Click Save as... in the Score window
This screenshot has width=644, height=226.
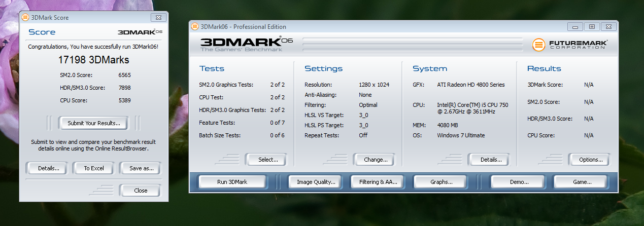pyautogui.click(x=140, y=168)
